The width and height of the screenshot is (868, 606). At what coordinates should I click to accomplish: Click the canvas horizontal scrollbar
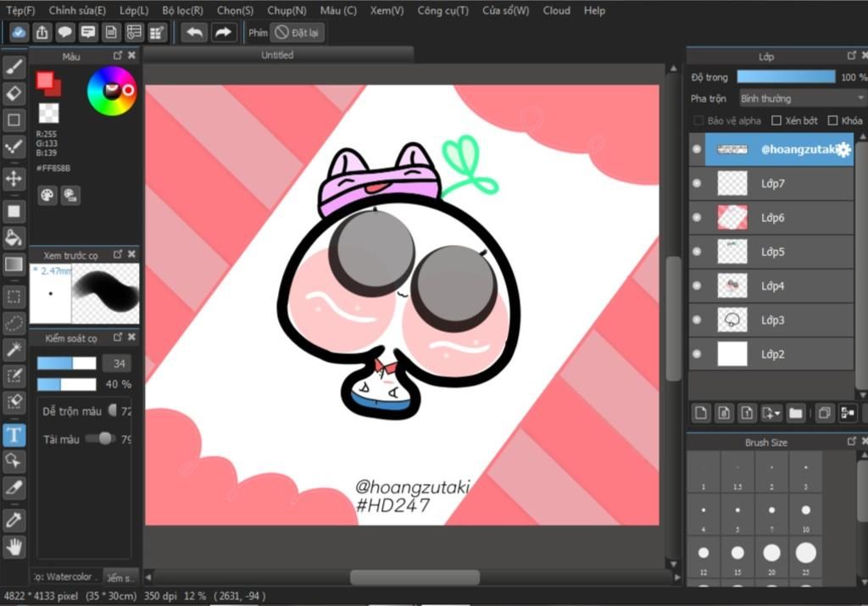[x=414, y=577]
